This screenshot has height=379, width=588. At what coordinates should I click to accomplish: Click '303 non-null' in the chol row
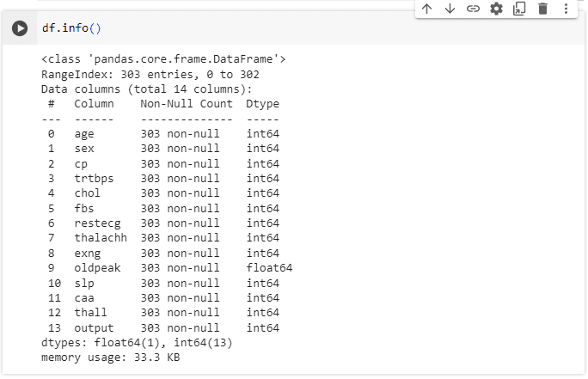(x=180, y=193)
